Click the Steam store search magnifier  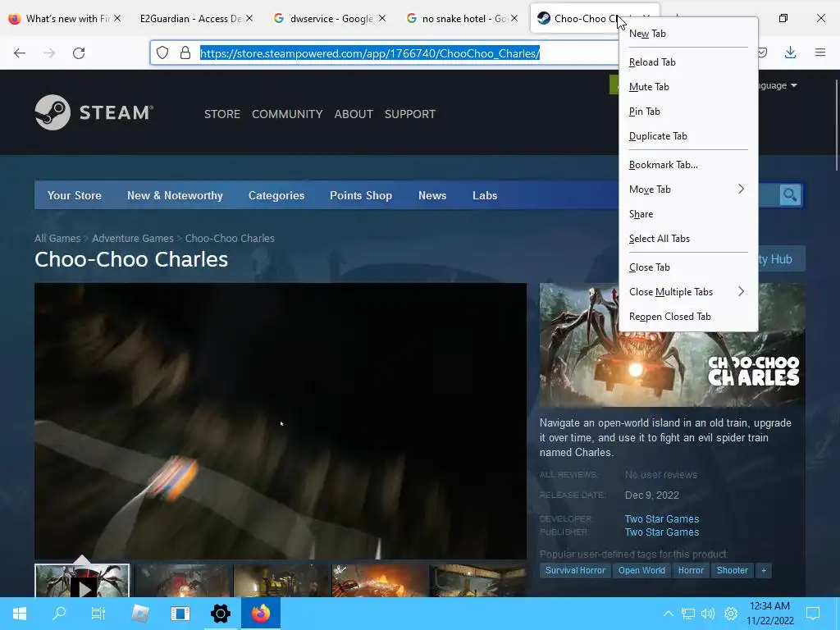pos(790,195)
